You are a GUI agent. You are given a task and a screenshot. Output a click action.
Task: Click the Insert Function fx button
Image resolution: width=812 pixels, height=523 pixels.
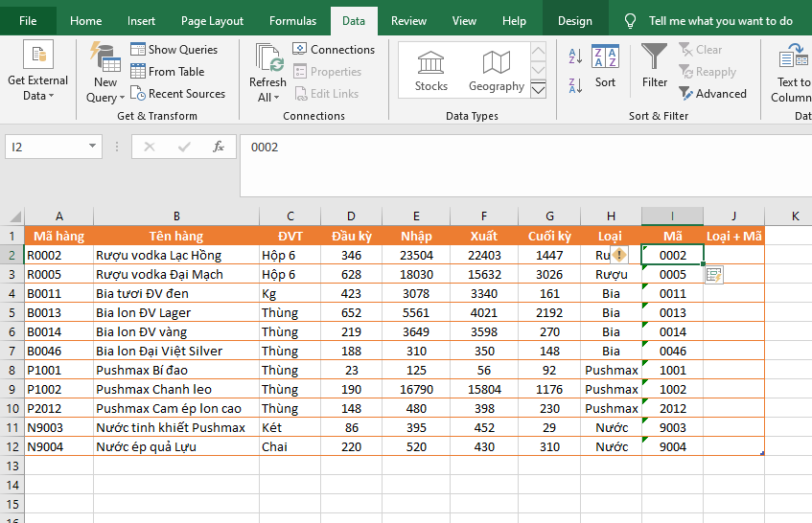(219, 147)
